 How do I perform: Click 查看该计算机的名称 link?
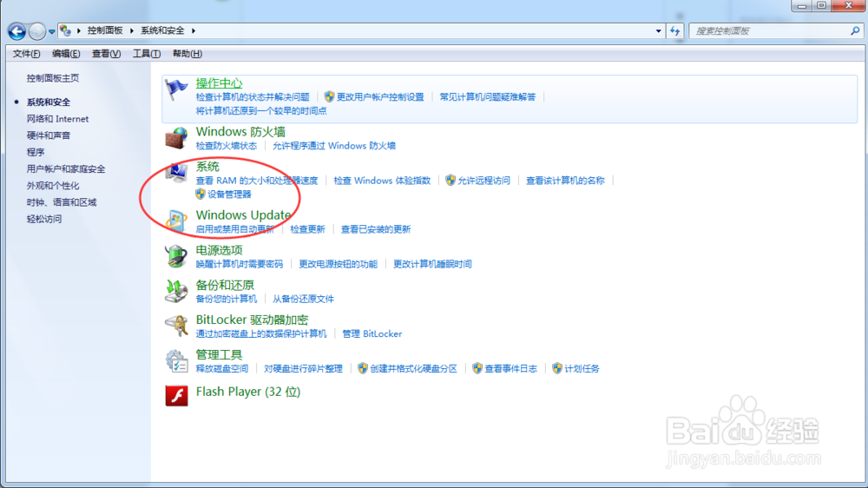[x=565, y=181]
